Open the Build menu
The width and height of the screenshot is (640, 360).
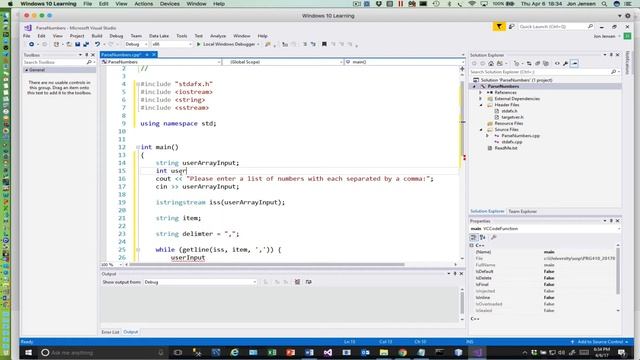pos(97,36)
